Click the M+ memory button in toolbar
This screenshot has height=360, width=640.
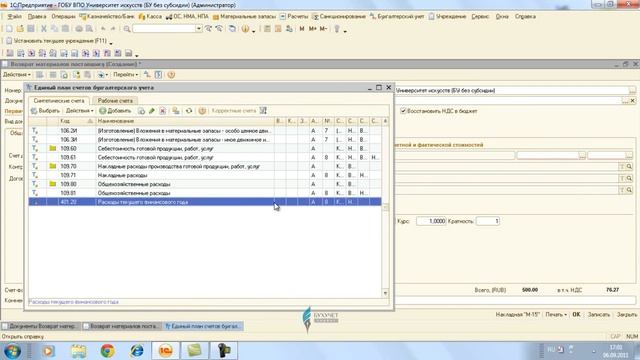click(x=313, y=29)
